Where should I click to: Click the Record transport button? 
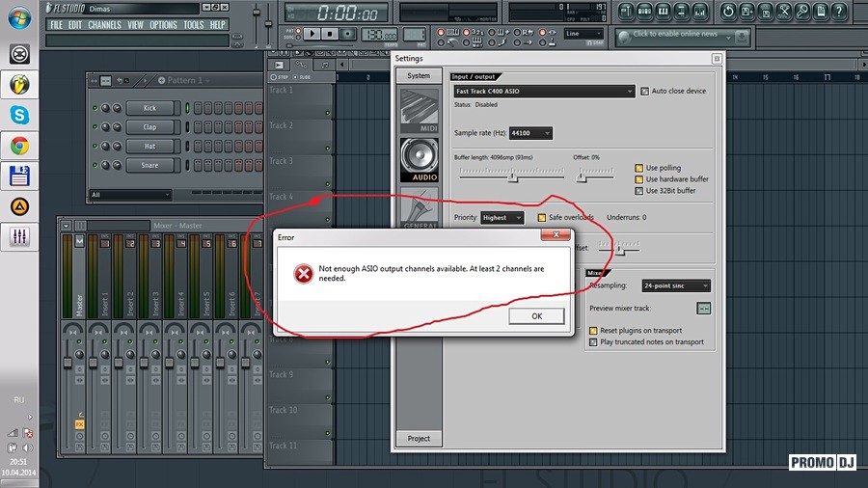[x=347, y=34]
